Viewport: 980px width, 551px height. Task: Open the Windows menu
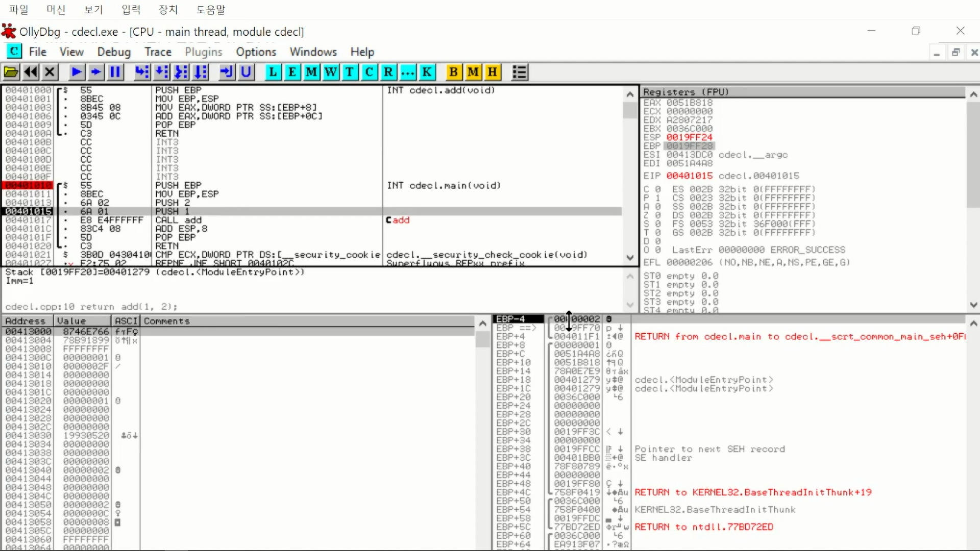pyautogui.click(x=313, y=52)
